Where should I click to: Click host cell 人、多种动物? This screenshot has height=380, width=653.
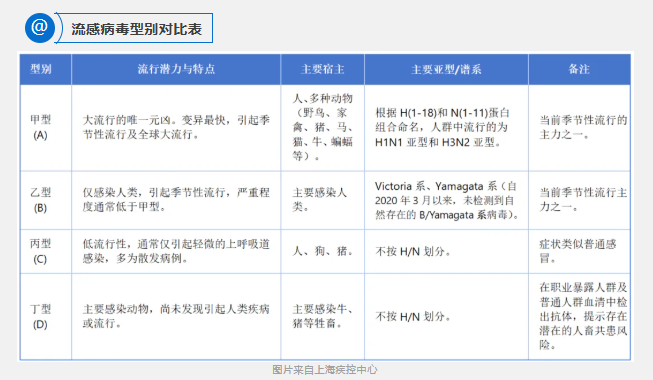point(323,127)
